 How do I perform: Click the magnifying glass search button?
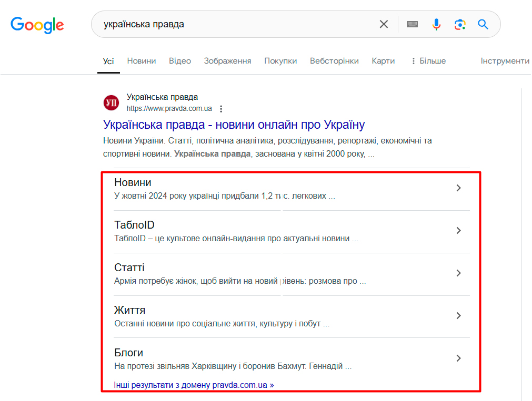click(483, 24)
